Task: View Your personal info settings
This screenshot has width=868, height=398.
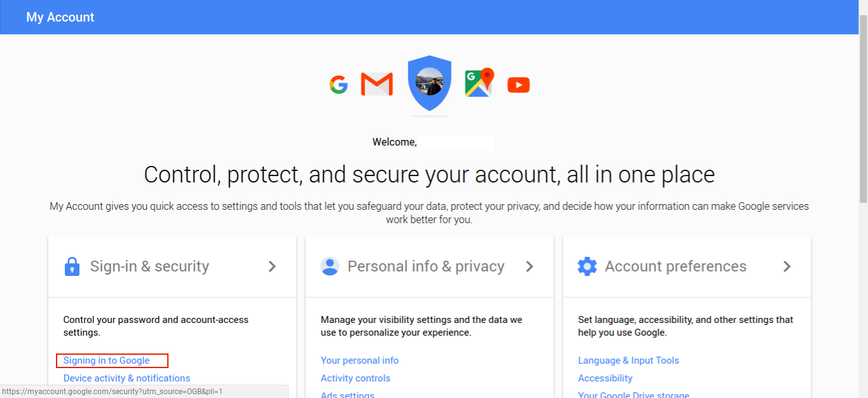Action: 359,360
